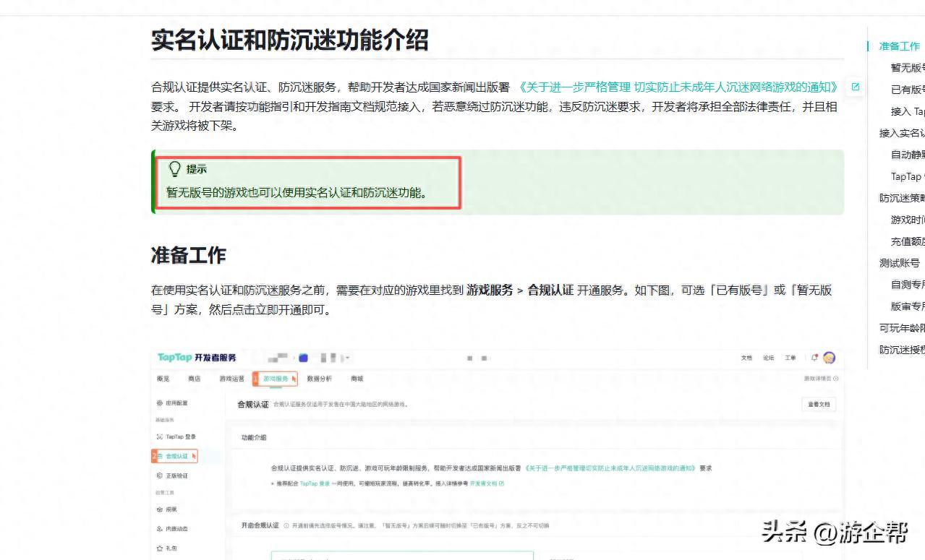Open the 关于进一步严格管理 notice link at top

click(678, 87)
